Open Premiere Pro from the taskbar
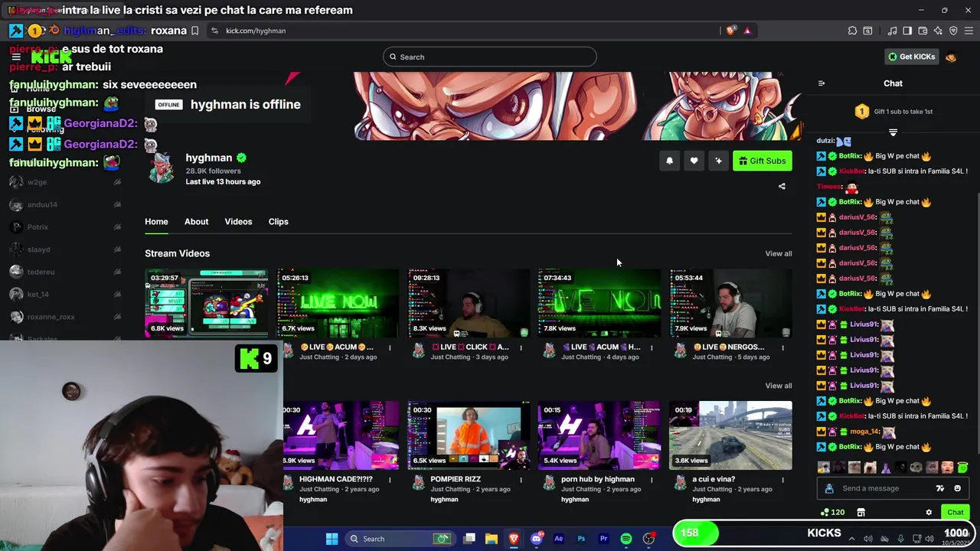The width and height of the screenshot is (980, 551). [603, 539]
